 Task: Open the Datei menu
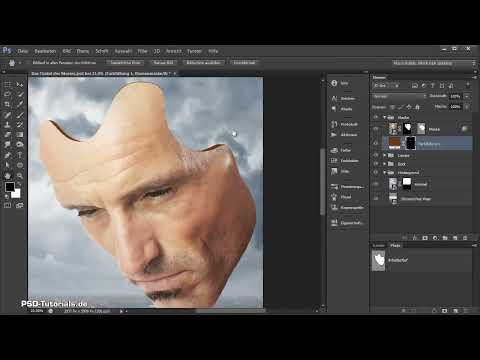23,51
